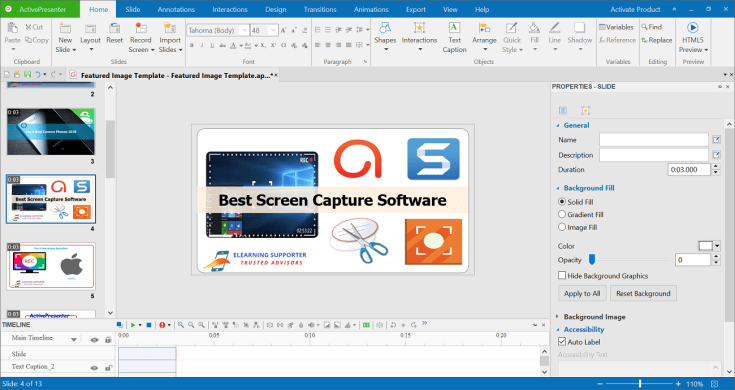
Task: Collapse the Accessibility section
Action: click(x=558, y=330)
